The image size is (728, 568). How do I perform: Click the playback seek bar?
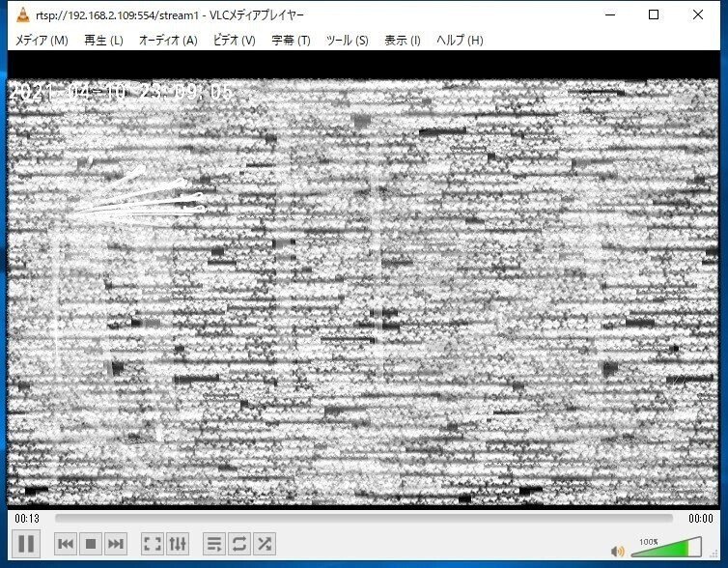tap(364, 518)
